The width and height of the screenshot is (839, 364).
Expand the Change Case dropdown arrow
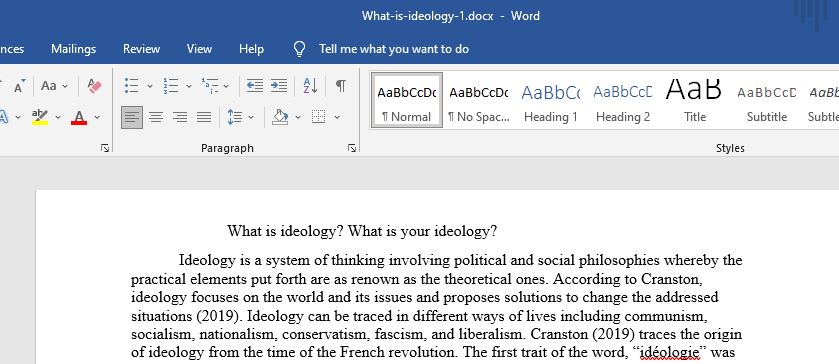pyautogui.click(x=65, y=86)
